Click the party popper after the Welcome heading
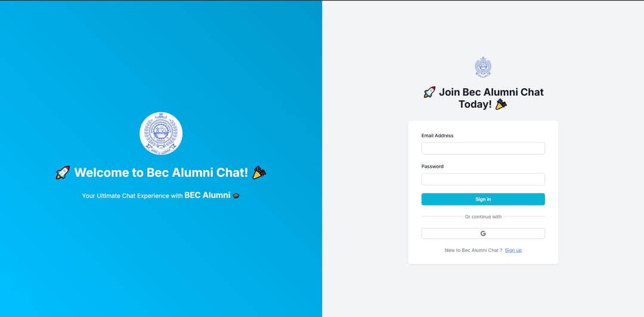644x317 pixels. [259, 173]
